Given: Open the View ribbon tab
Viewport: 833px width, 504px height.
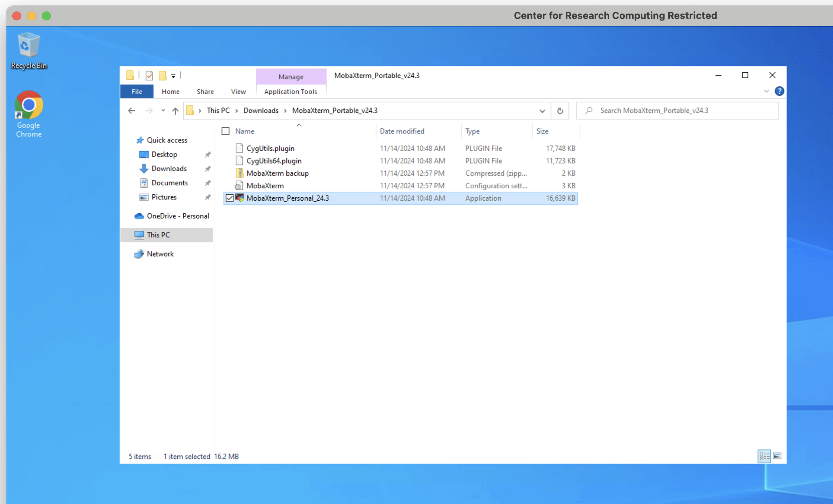Looking at the screenshot, I should [x=238, y=92].
